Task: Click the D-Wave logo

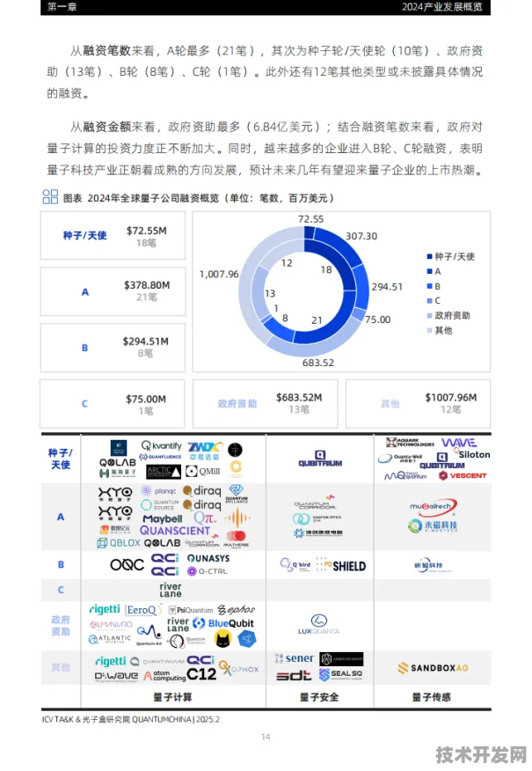Action: pyautogui.click(x=116, y=677)
